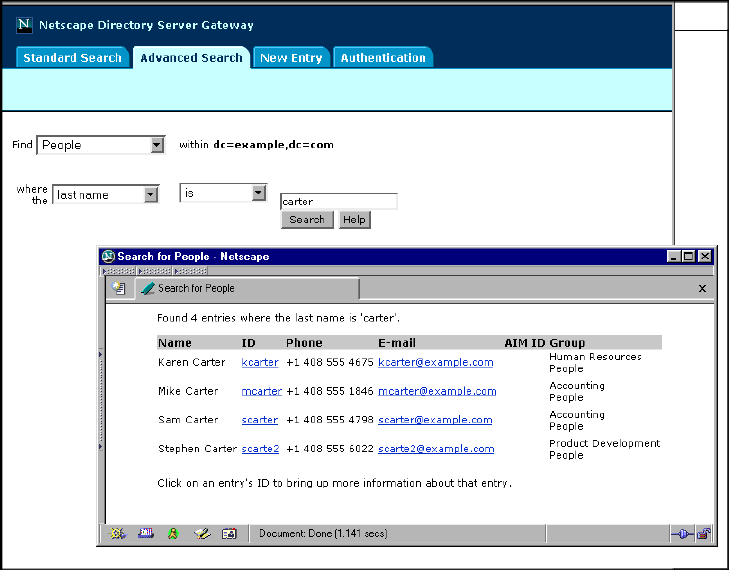Click phone number '+1 408 555 4675'
Viewport: 729px width, 570px height.
point(330,362)
